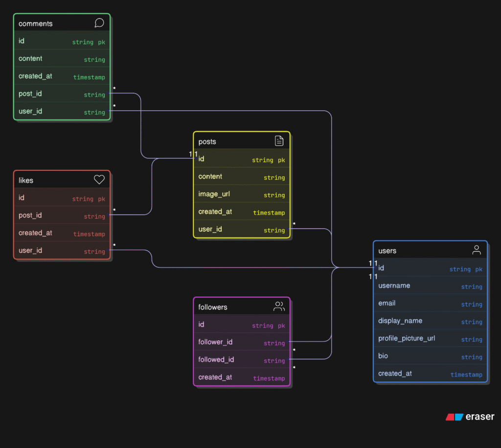Click created_at row in comments table
Image resolution: width=501 pixels, height=448 pixels.
[62, 76]
